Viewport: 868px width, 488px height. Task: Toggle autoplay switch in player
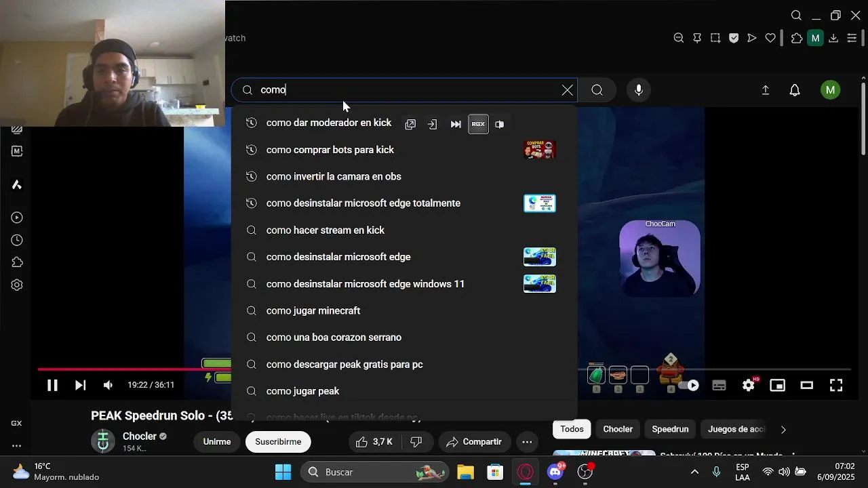coord(689,385)
